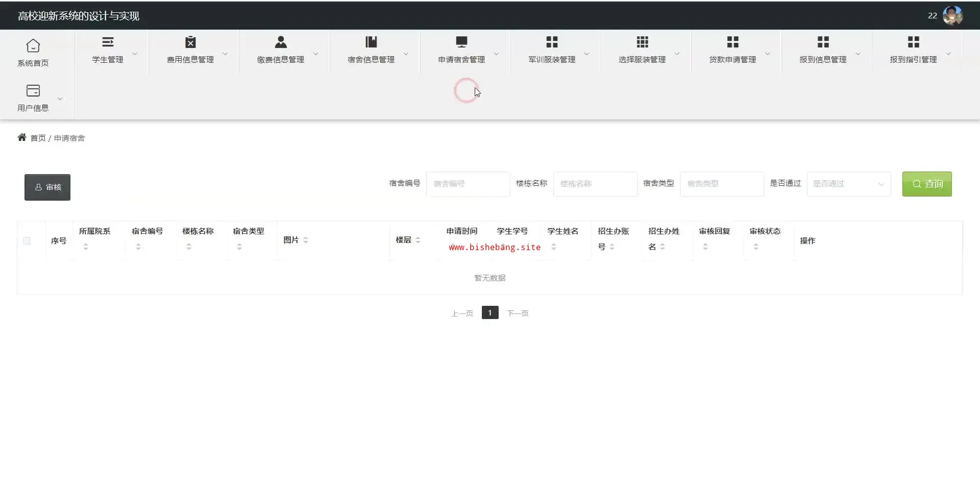Expand the 报到指引管理 menu chevron
This screenshot has width=980, height=485.
coord(948,54)
